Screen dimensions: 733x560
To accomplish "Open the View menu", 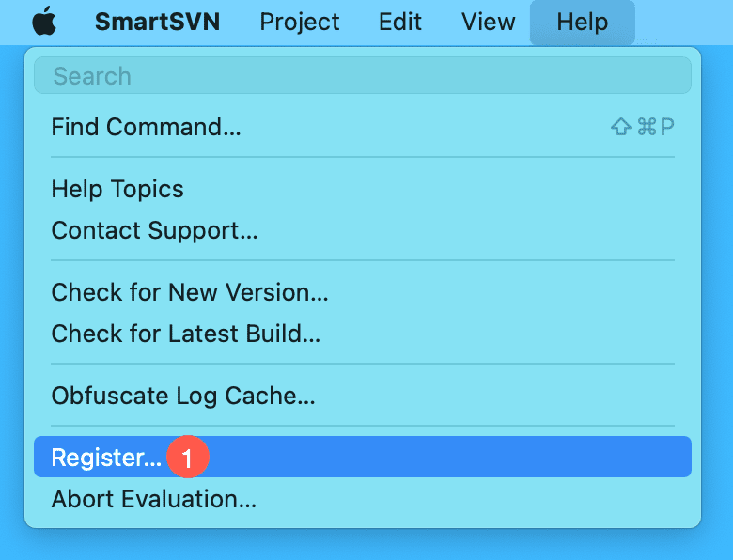I will click(489, 22).
